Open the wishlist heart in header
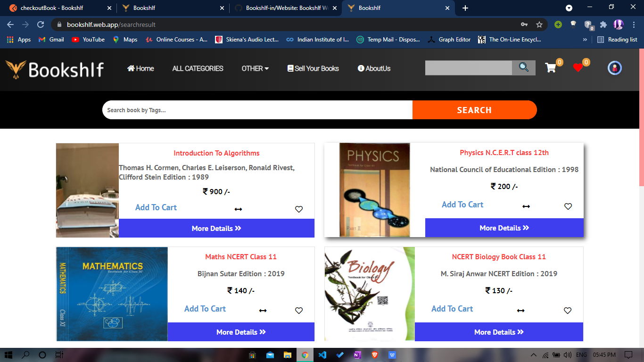The width and height of the screenshot is (644, 362). (578, 68)
